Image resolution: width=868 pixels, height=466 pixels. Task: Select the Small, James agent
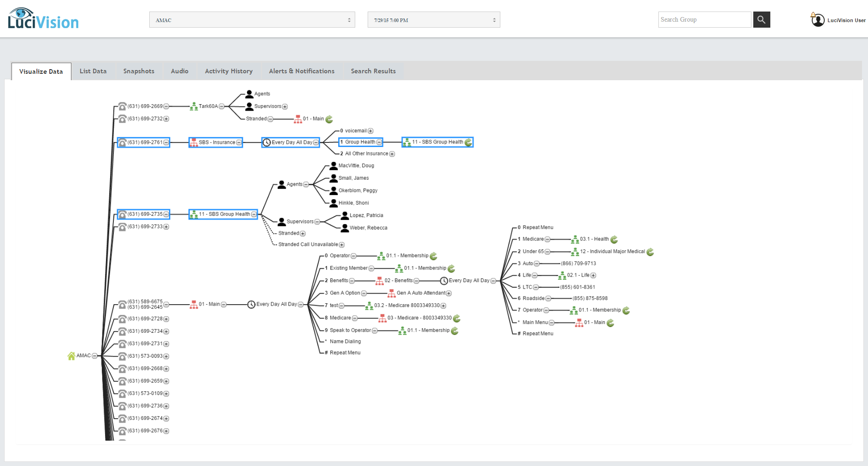click(354, 178)
